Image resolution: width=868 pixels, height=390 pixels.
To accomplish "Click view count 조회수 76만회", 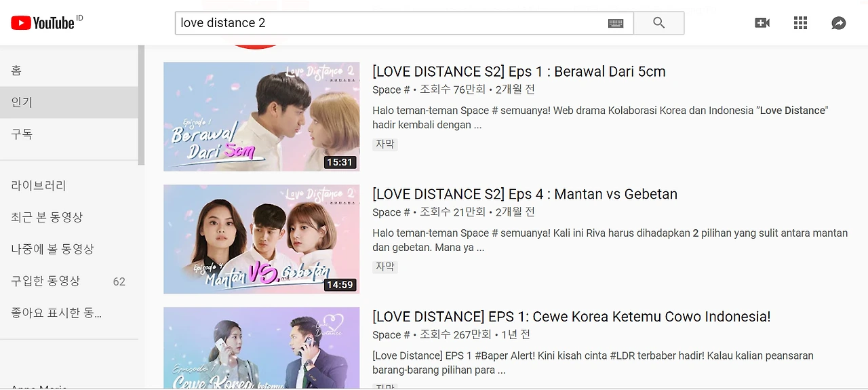I will tap(453, 90).
